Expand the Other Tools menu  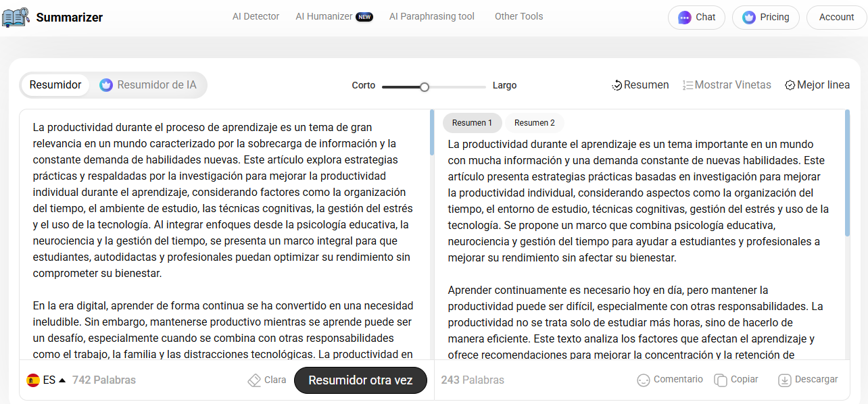click(x=519, y=16)
